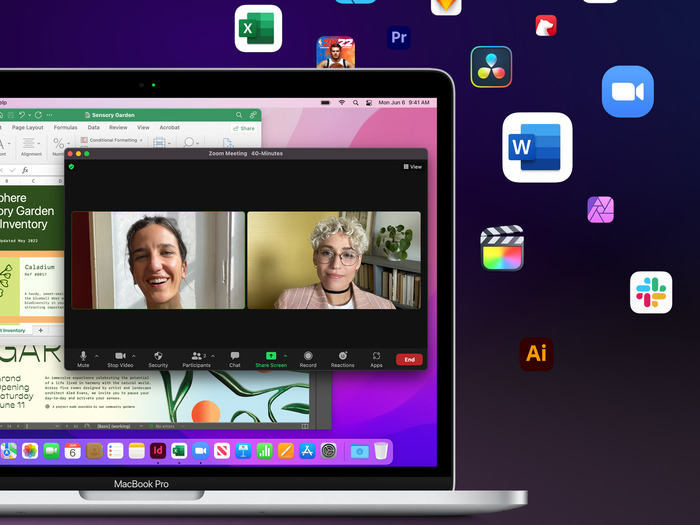The height and width of the screenshot is (525, 700).
Task: Start recording with the Record button
Action: 308,359
